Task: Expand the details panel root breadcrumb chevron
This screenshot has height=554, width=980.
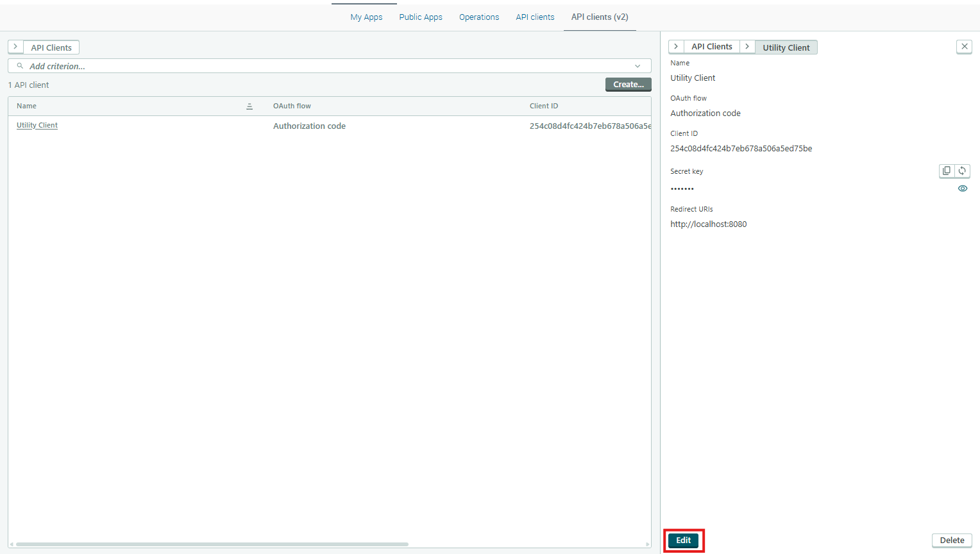Action: click(676, 47)
